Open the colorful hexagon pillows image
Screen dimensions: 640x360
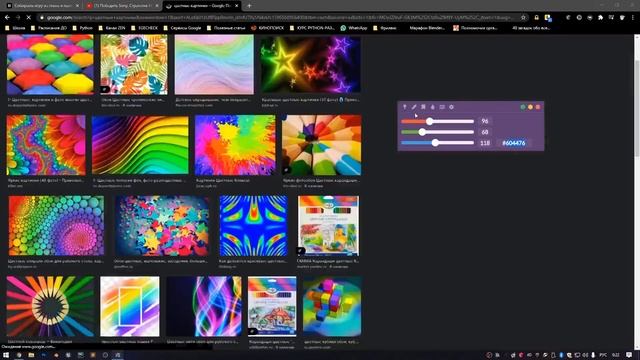pyautogui.click(x=50, y=64)
